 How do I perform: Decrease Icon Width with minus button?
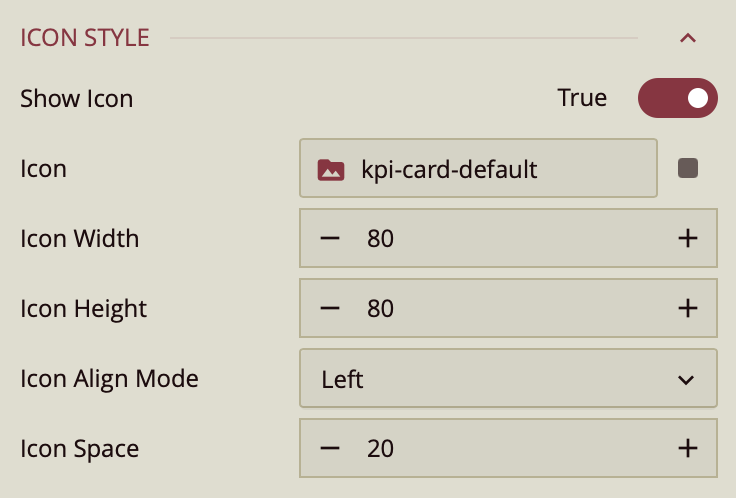point(330,239)
